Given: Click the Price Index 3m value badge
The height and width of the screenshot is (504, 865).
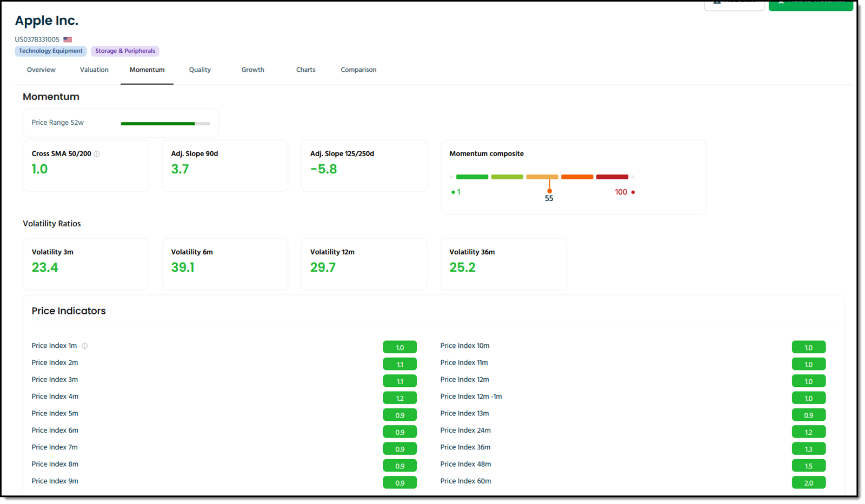Looking at the screenshot, I should (x=400, y=381).
